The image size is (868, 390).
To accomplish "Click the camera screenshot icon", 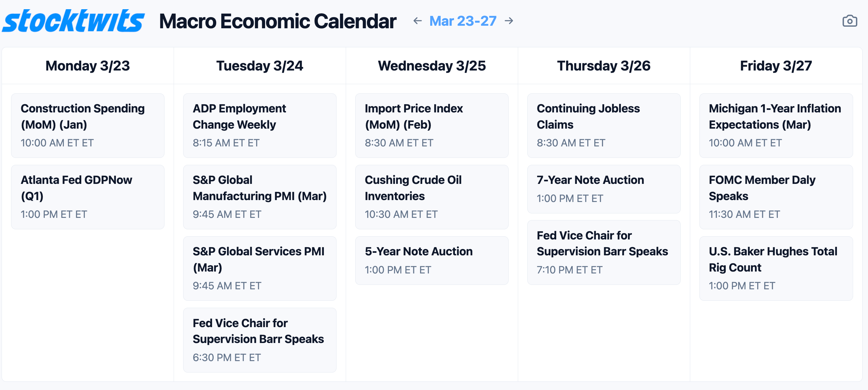I will 850,21.
